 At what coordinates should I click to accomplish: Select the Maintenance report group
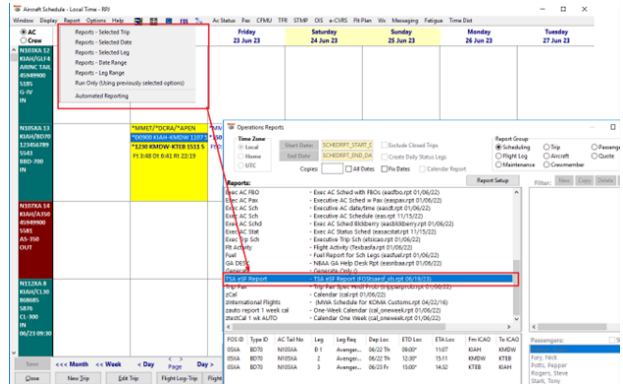point(498,165)
